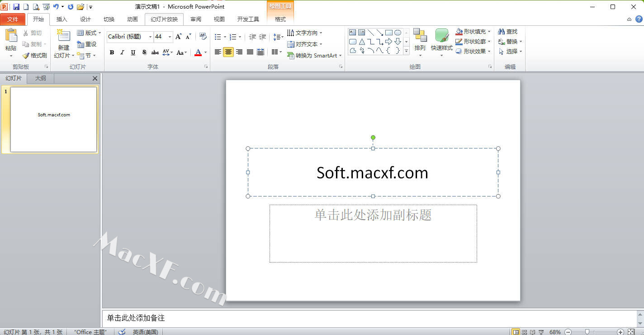The width and height of the screenshot is (644, 335).
Task: Open the Layout (版式) dropdown
Action: [x=89, y=33]
